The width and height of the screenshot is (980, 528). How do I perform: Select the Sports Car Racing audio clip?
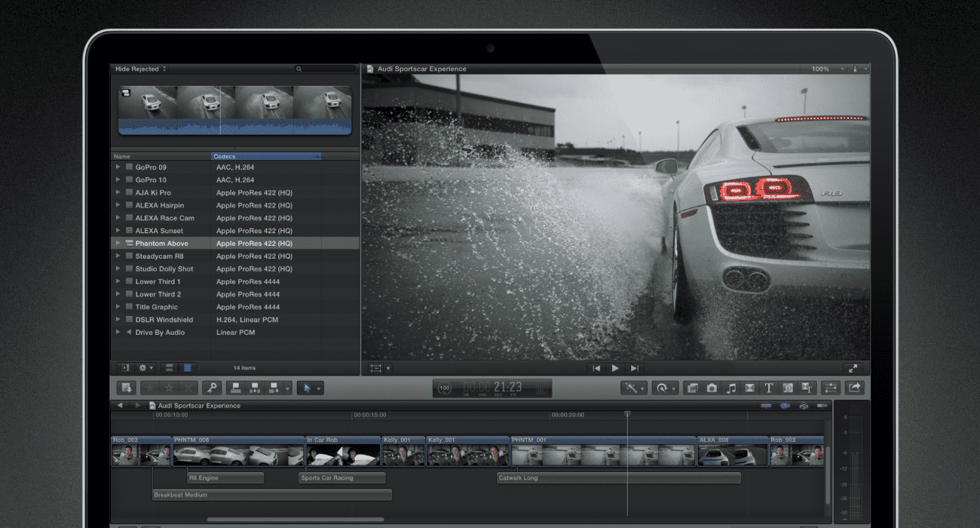tap(342, 478)
